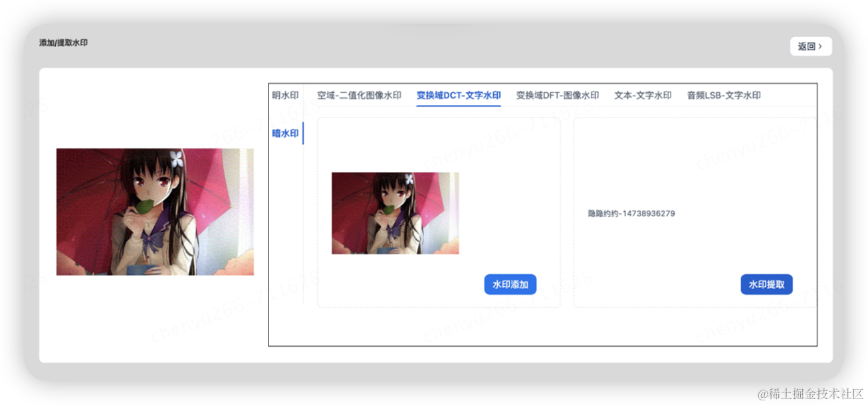Open the 空域-二值化图像水印 tab
The image size is (868, 405).
tap(359, 95)
